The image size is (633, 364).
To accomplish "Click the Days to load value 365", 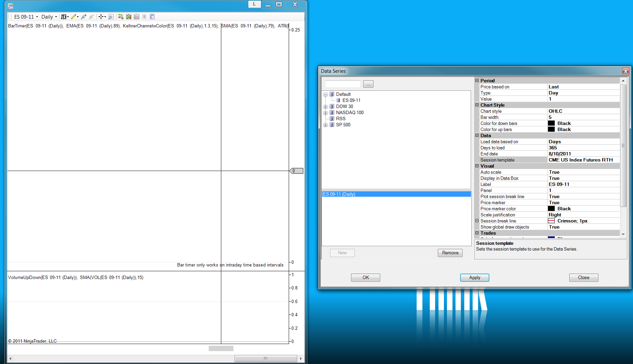I will click(x=584, y=148).
